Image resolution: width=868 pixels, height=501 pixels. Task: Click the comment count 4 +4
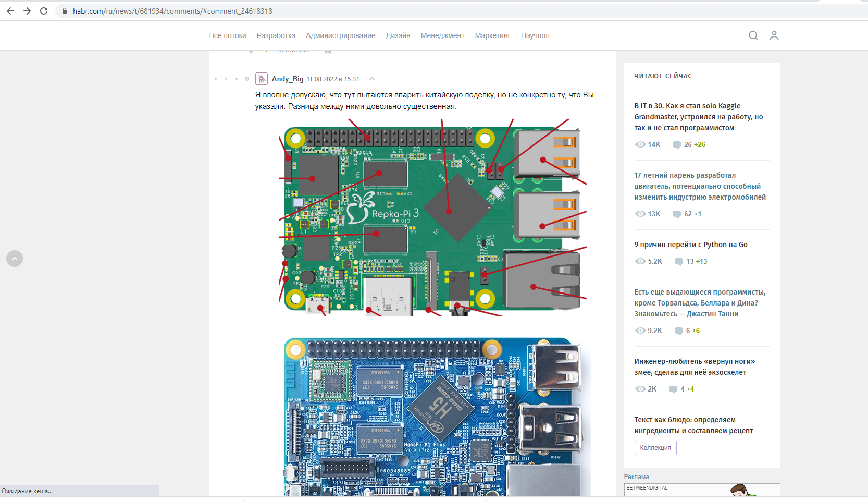tap(687, 389)
